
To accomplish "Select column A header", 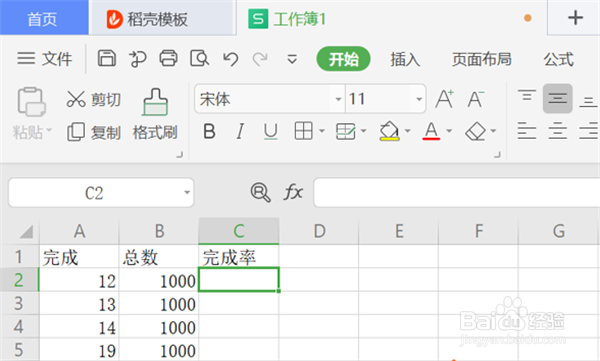I will click(x=79, y=231).
